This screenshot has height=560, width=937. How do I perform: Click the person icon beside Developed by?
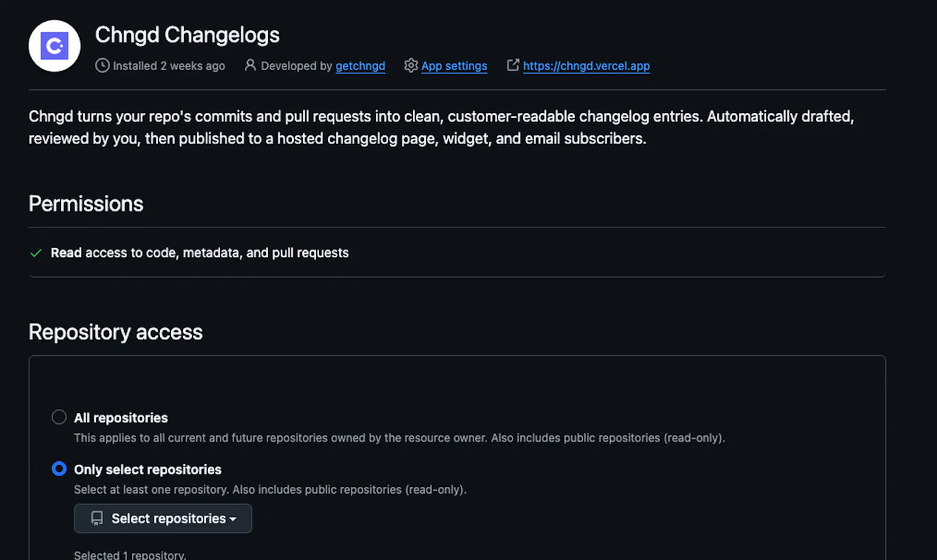(x=250, y=65)
